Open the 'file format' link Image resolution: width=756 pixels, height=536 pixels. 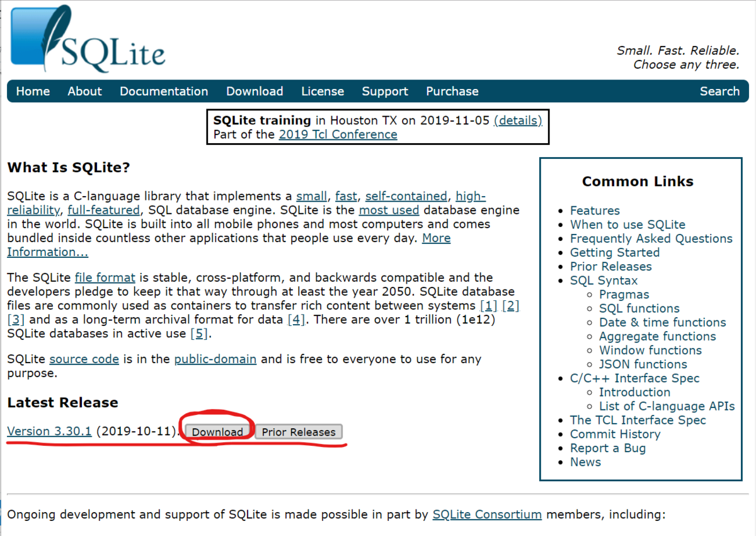[x=105, y=277]
